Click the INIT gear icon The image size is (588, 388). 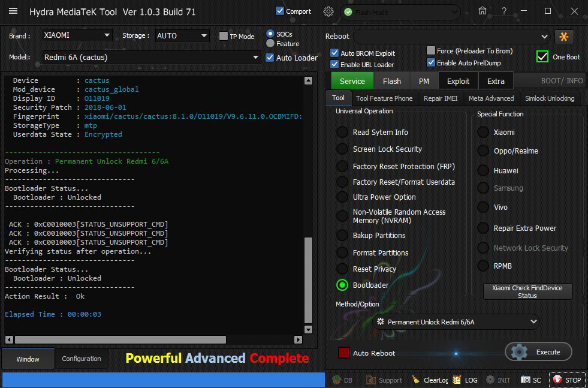click(x=498, y=380)
